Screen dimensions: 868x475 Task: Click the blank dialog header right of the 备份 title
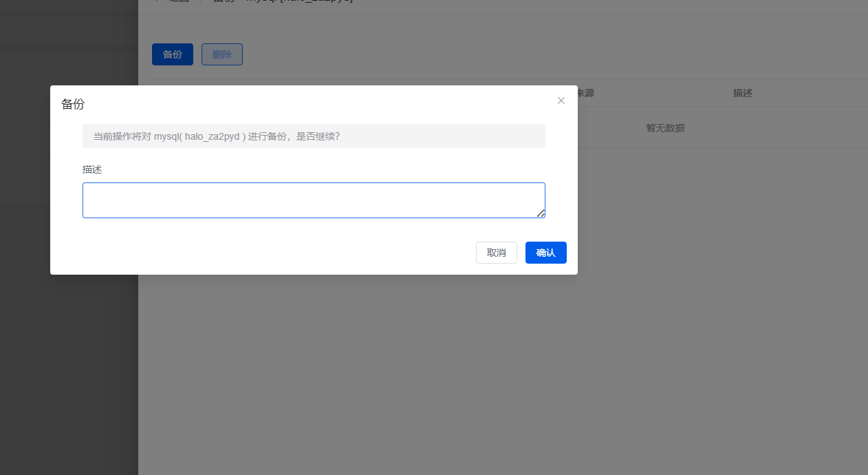pos(310,105)
